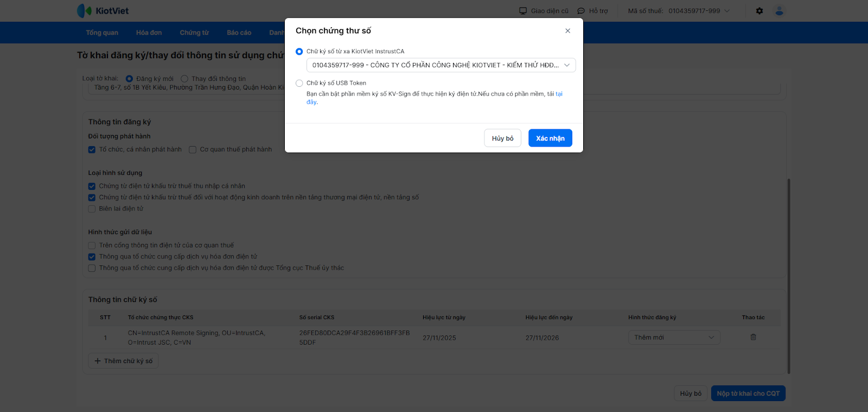Open settings gear icon in header
The width and height of the screenshot is (868, 412).
click(x=759, y=11)
